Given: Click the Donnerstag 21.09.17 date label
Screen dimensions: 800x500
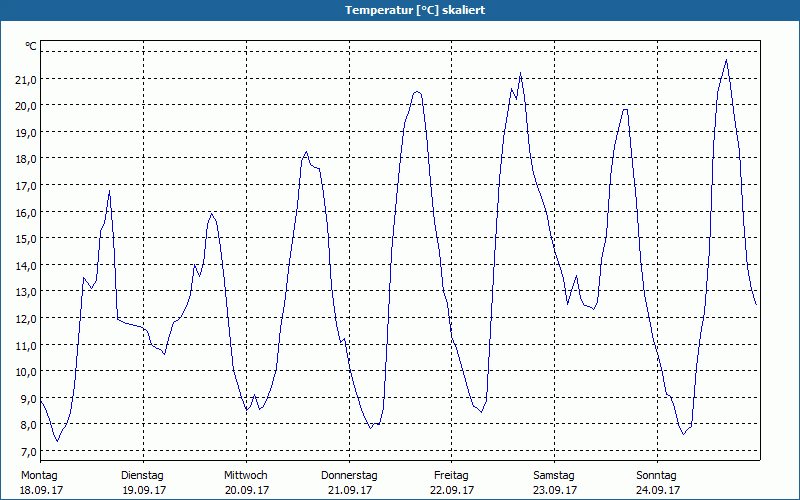Looking at the screenshot, I should [349, 483].
